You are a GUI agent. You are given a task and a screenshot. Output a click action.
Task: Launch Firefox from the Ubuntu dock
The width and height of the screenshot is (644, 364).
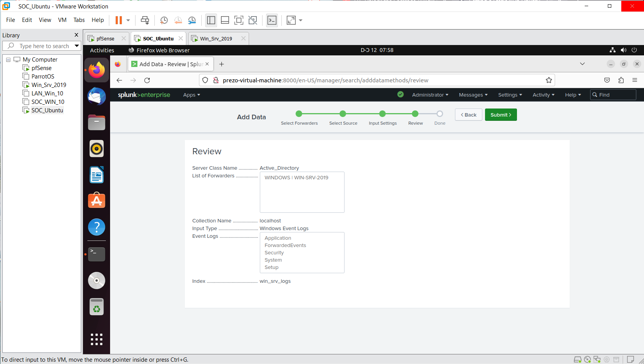97,70
